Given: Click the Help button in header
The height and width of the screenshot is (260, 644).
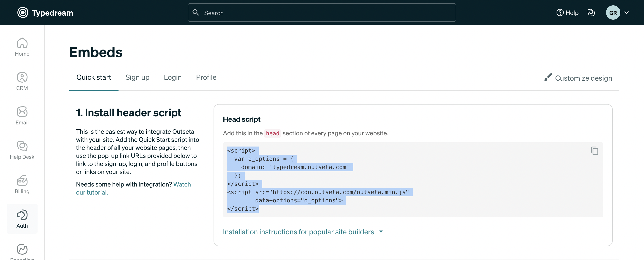Looking at the screenshot, I should (567, 13).
